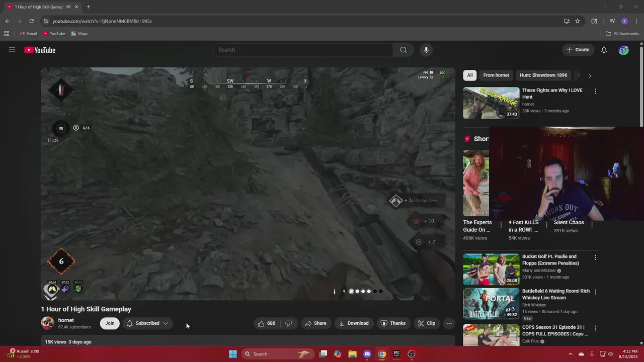This screenshot has height=362, width=644.
Task: Like the video with 680 likes
Action: click(267, 323)
